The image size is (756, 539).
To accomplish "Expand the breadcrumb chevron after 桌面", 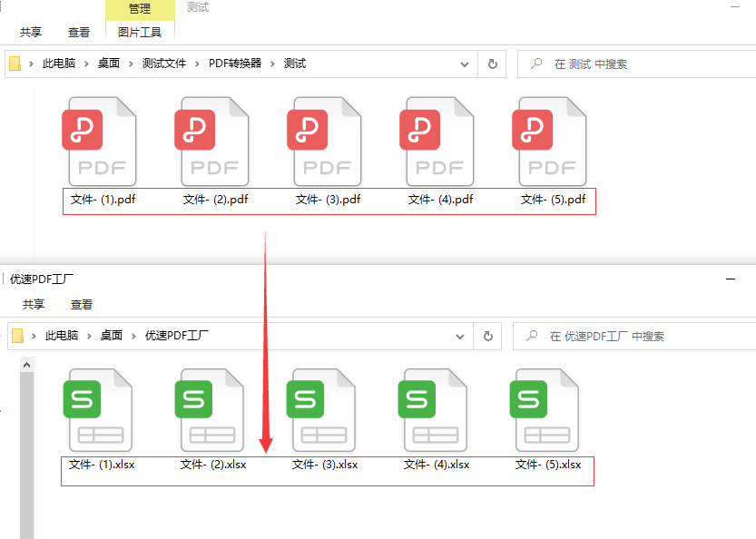I will click(x=131, y=64).
